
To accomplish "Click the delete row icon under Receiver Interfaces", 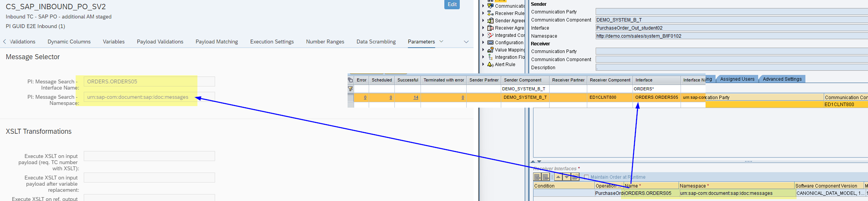I will point(546,177).
